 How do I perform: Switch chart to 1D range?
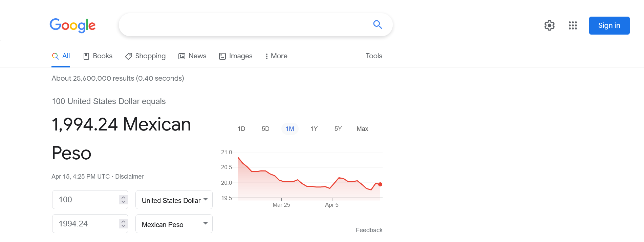coord(242,129)
